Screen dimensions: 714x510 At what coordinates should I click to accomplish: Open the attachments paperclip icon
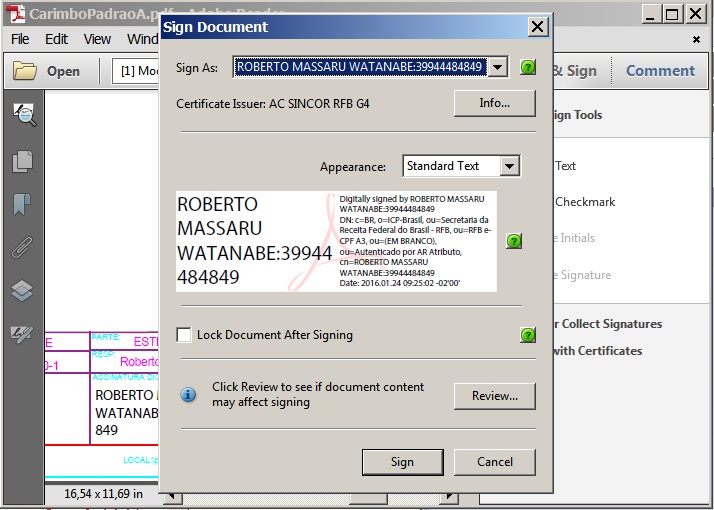click(x=22, y=247)
